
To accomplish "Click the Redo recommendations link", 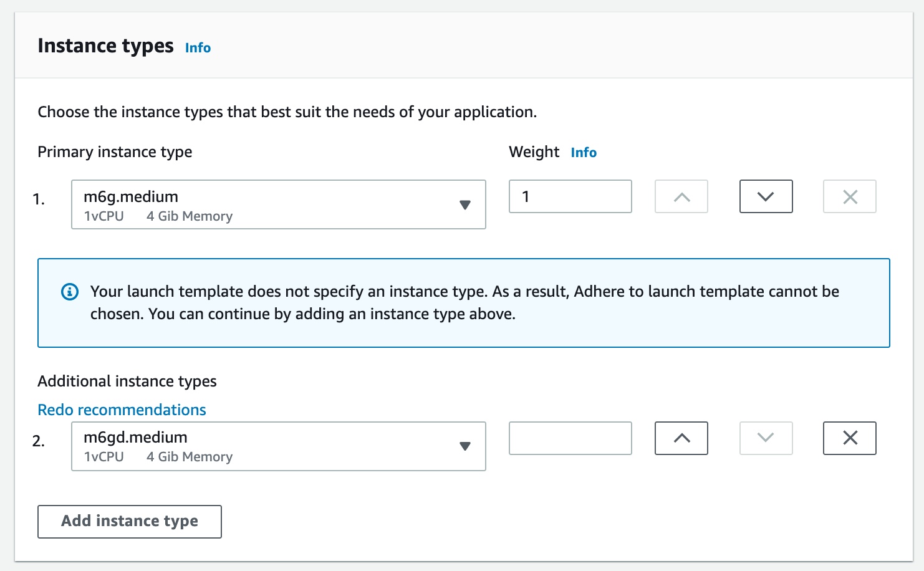I will pos(122,410).
